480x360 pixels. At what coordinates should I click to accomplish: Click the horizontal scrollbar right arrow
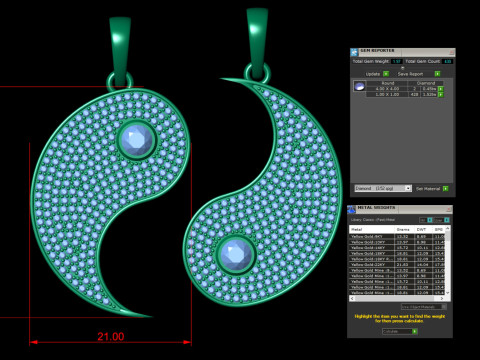coord(442,298)
